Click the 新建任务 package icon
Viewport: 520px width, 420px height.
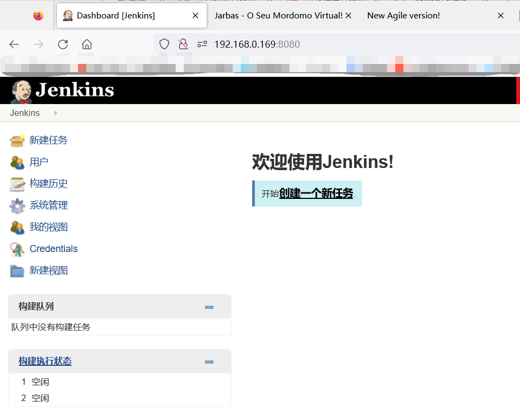point(17,140)
